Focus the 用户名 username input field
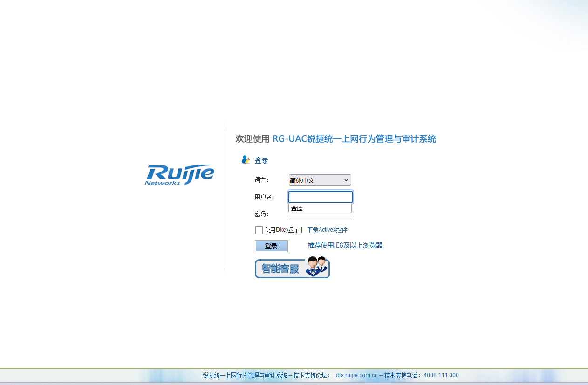The image size is (588, 385). pyautogui.click(x=321, y=197)
